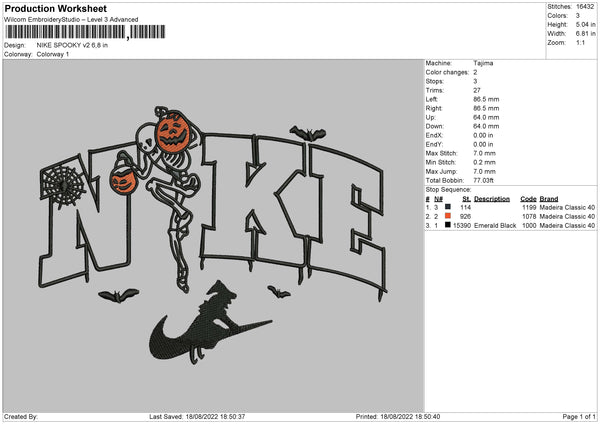This screenshot has width=600, height=424.
Task: Click the Stops value 3
Action: [x=475, y=81]
